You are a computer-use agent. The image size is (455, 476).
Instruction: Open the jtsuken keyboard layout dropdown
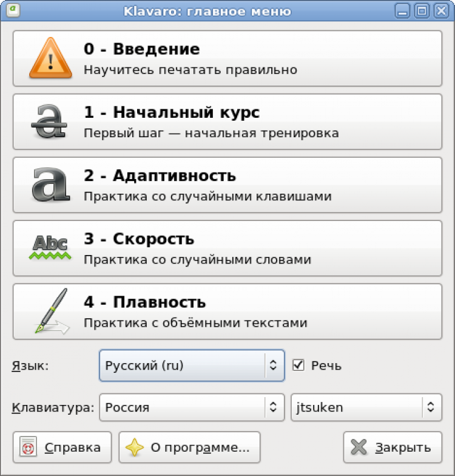point(366,407)
